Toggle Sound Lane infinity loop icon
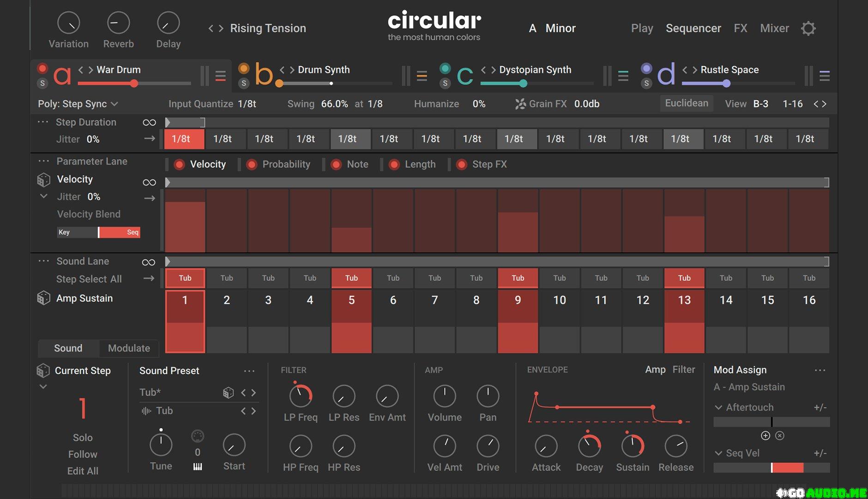Screen dimensions: 868x499 pos(149,262)
